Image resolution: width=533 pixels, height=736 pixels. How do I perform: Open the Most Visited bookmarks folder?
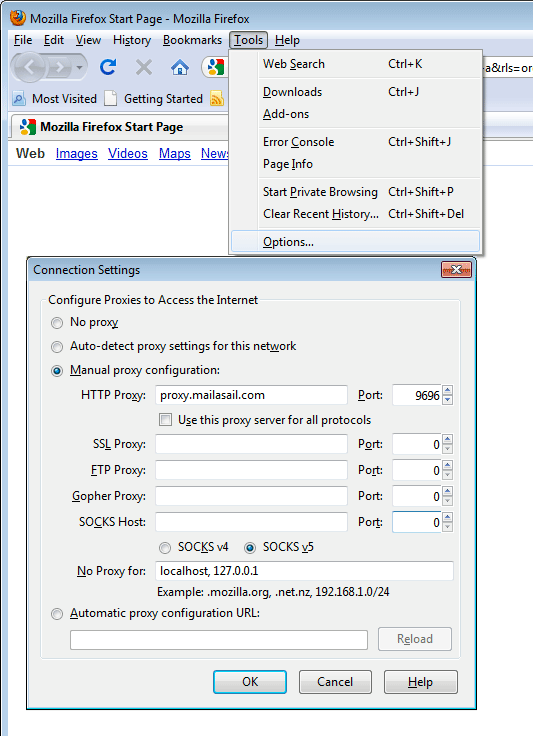(54, 99)
